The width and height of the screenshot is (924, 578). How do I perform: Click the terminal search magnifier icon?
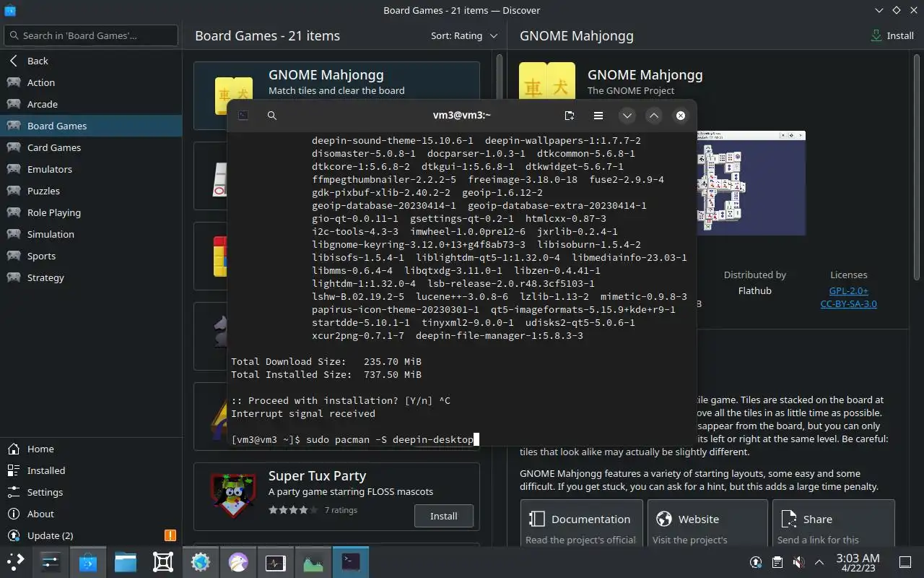point(272,116)
